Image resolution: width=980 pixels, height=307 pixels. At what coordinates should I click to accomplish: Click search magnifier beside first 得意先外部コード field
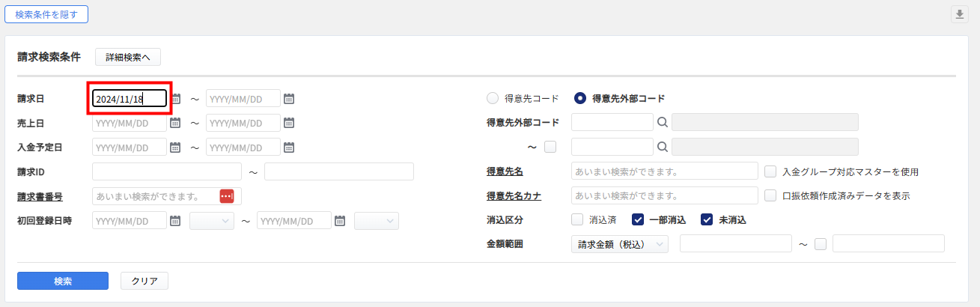click(x=662, y=123)
